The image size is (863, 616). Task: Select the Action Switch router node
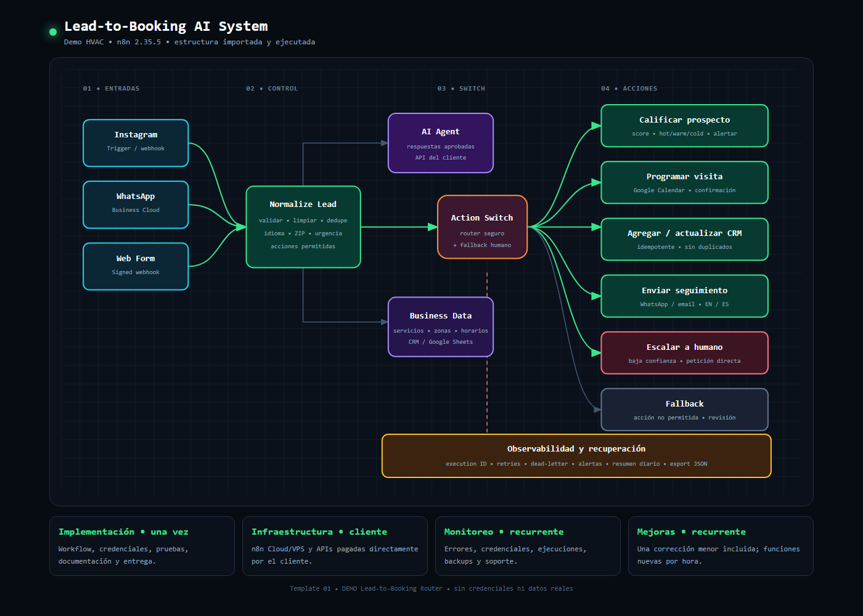[x=482, y=227]
